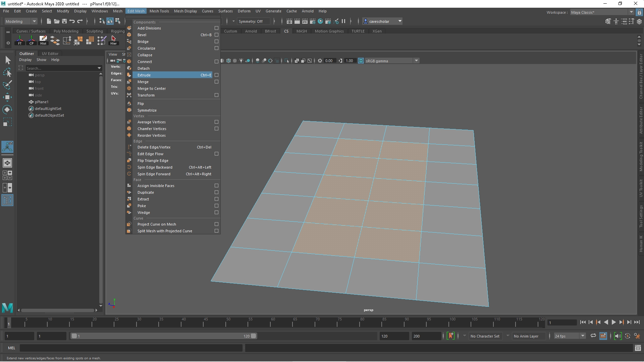Screen dimensions: 644x362
Task: Open Extrude options box
Action: 216,75
